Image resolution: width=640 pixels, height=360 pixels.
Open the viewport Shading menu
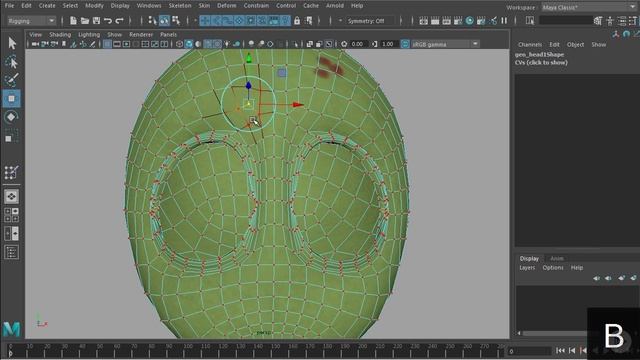coord(60,35)
